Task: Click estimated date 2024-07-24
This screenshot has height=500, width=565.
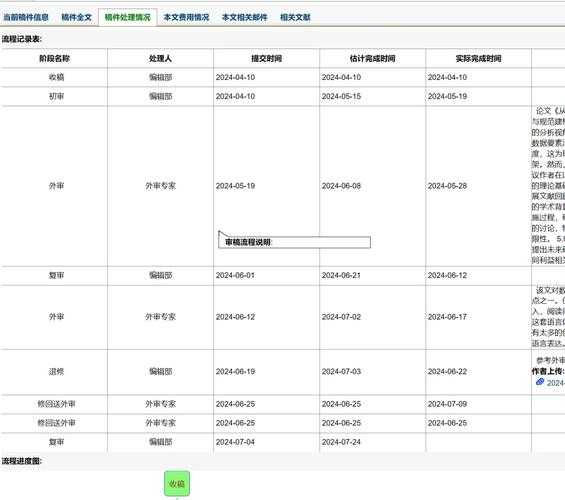Action: click(x=341, y=442)
